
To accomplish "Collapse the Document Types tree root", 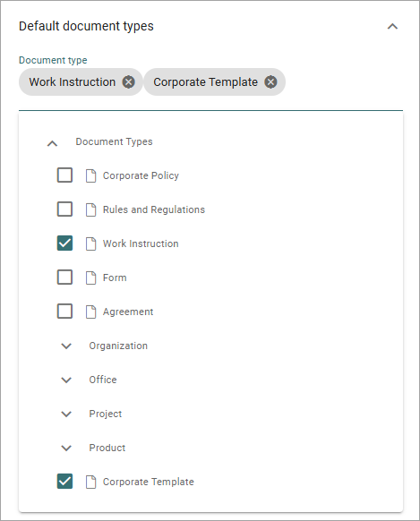I will 52,143.
